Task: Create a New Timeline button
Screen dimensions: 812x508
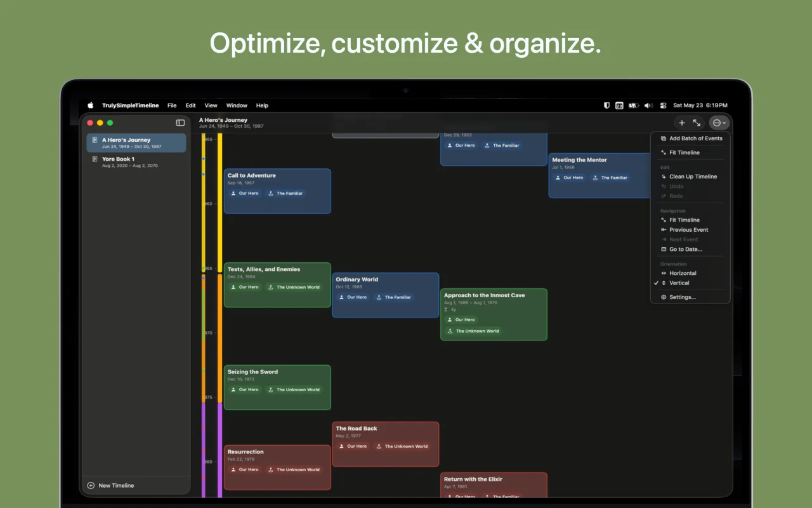Action: (x=111, y=486)
